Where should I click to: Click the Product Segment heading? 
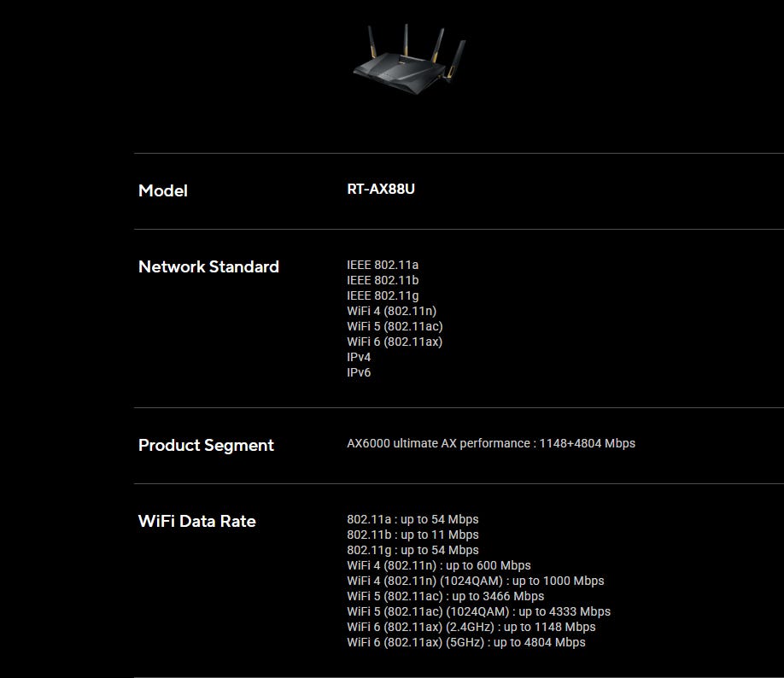(206, 445)
